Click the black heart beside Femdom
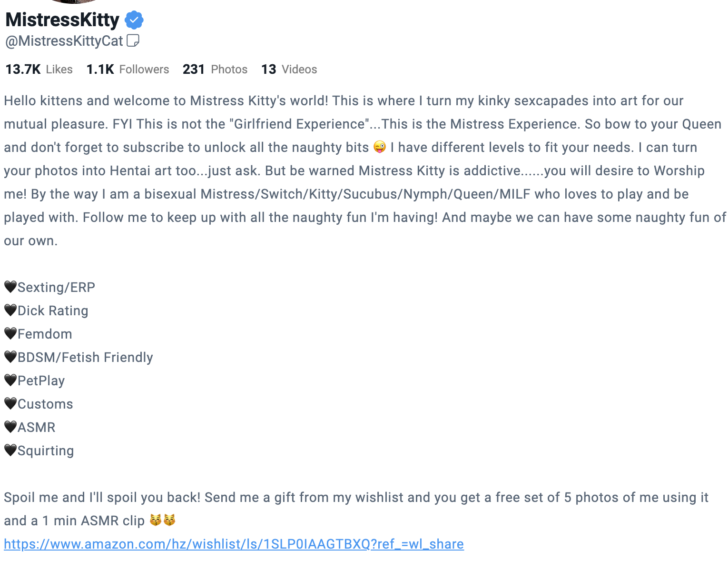The width and height of the screenshot is (728, 561). tap(10, 333)
